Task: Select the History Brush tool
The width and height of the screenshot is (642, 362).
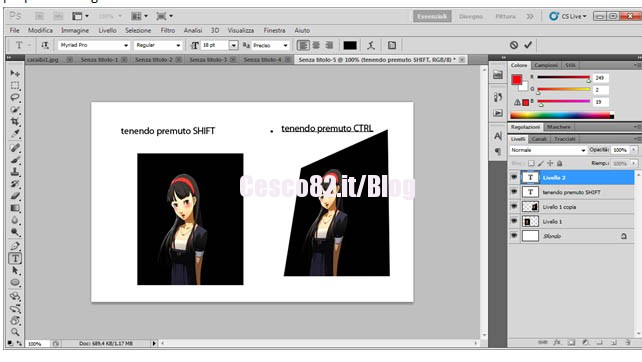Action: (x=15, y=184)
